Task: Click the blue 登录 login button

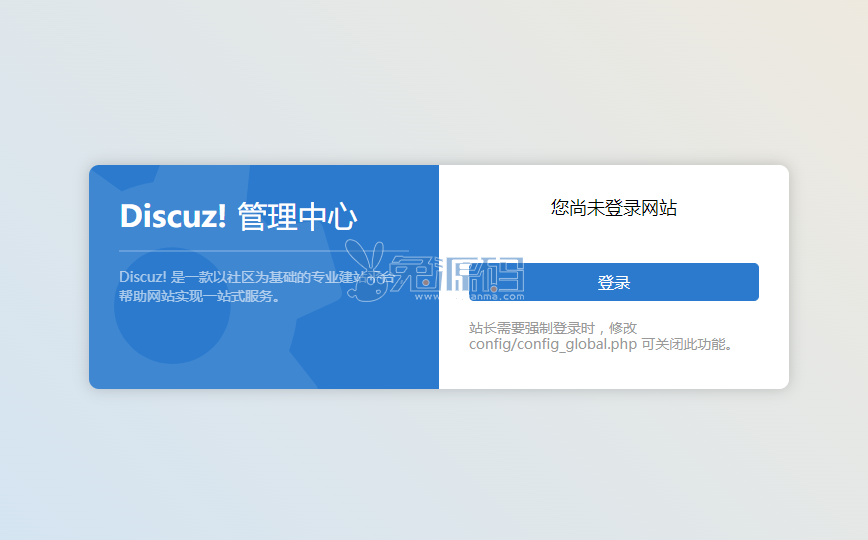Action: (613, 282)
